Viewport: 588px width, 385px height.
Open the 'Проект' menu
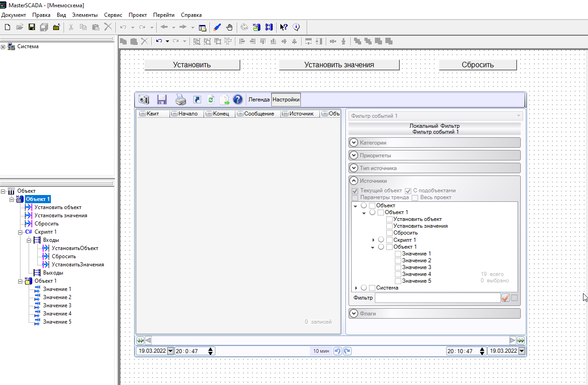(138, 15)
